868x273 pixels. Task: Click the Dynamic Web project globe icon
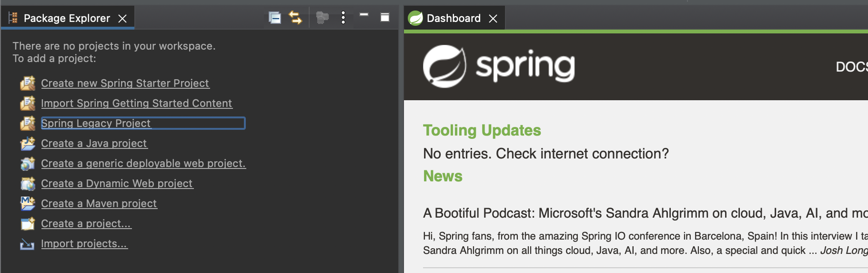(28, 183)
